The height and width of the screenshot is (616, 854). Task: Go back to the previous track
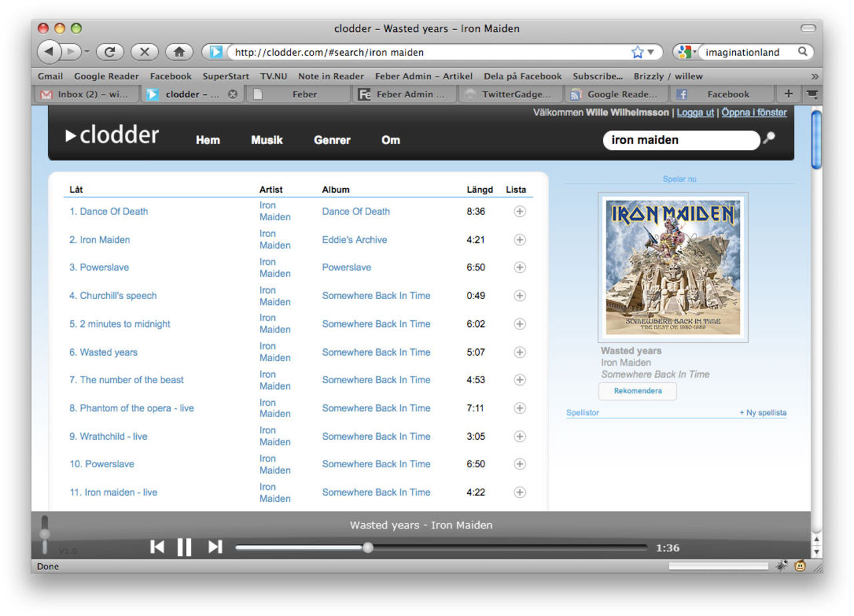157,547
